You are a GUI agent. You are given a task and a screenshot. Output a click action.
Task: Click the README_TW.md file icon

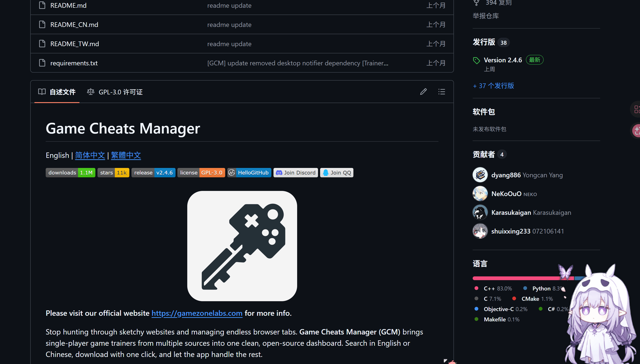(x=42, y=44)
